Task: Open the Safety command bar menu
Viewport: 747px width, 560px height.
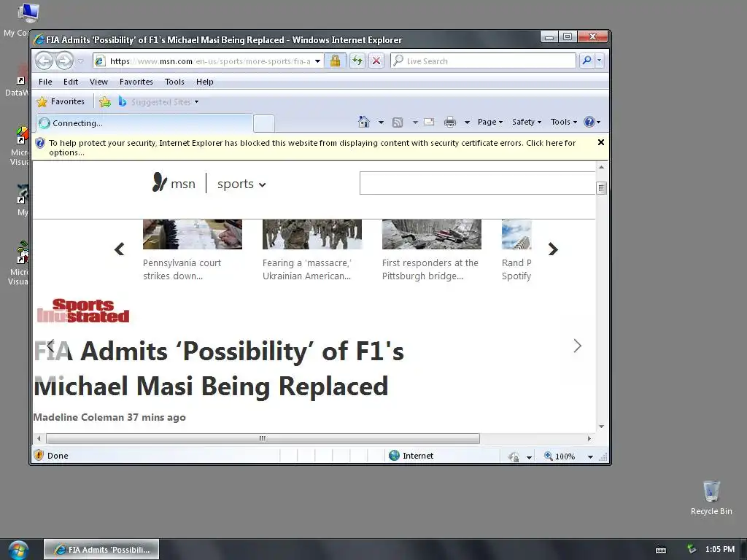Action: (527, 122)
